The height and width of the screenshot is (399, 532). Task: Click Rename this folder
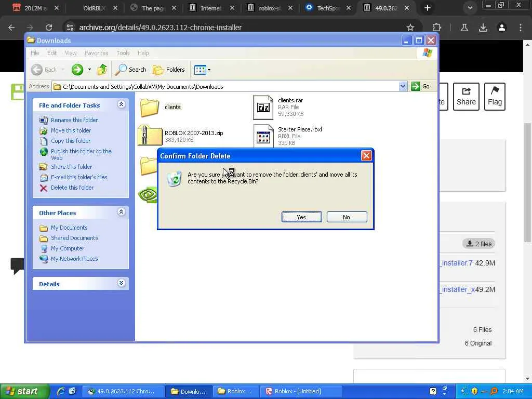point(74,120)
